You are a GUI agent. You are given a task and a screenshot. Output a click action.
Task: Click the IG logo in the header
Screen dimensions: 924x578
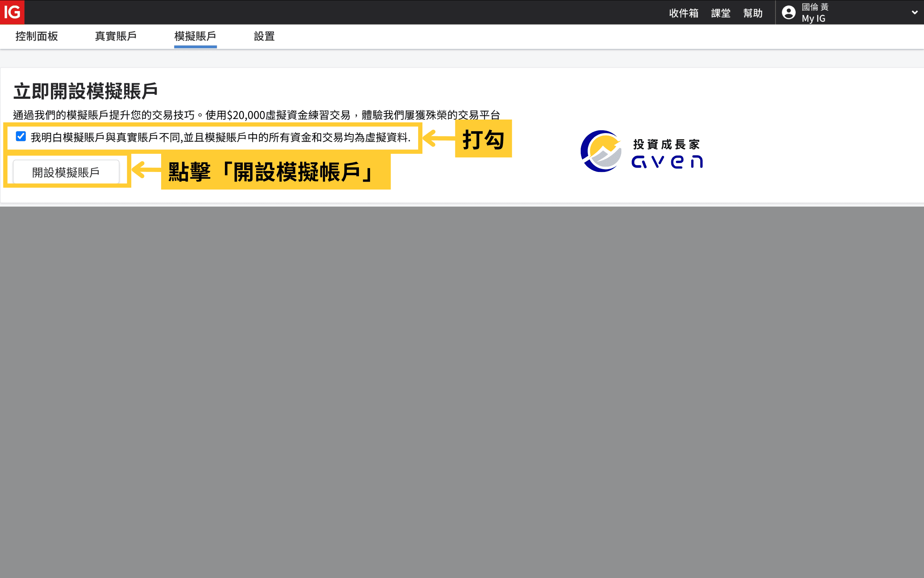click(12, 12)
